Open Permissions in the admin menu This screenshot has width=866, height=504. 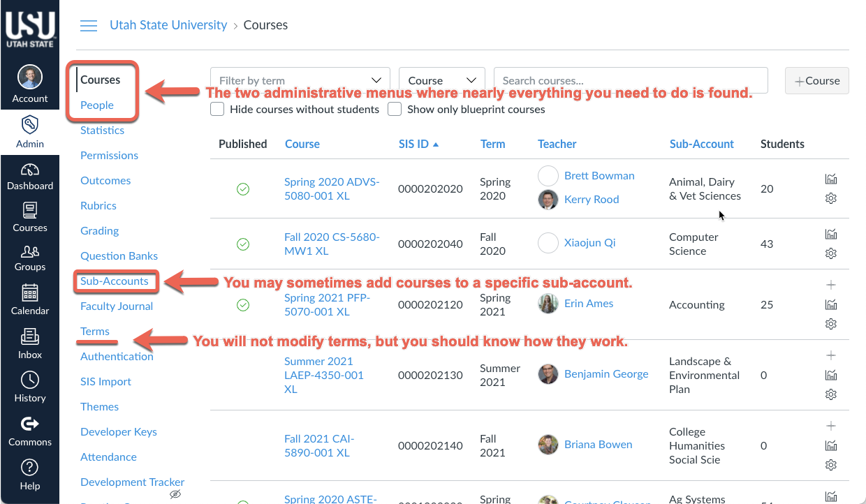(109, 155)
